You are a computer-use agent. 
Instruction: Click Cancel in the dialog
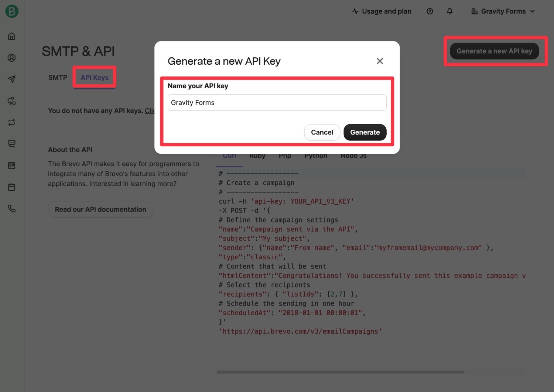click(x=322, y=132)
